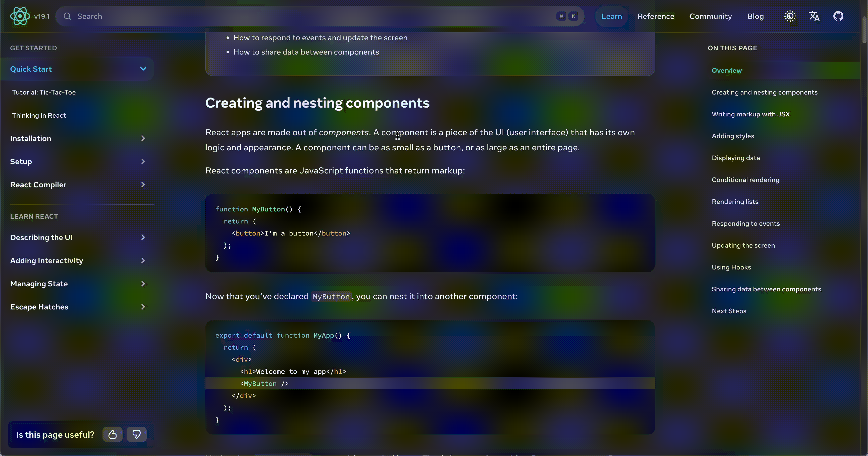Collapse the Quick Start section chevron
Image resolution: width=868 pixels, height=456 pixels.
click(x=143, y=69)
